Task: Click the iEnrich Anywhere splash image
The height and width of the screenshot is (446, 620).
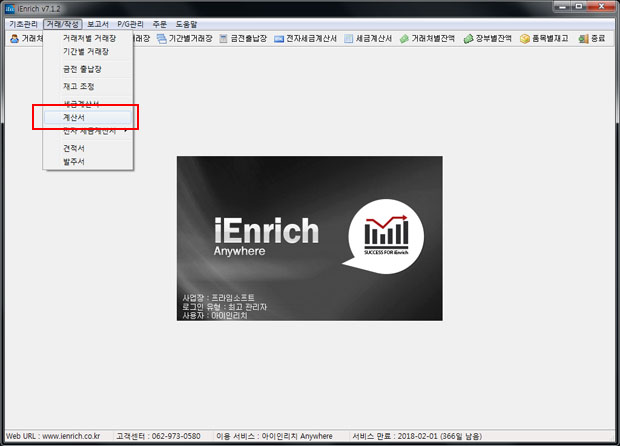Action: 309,237
